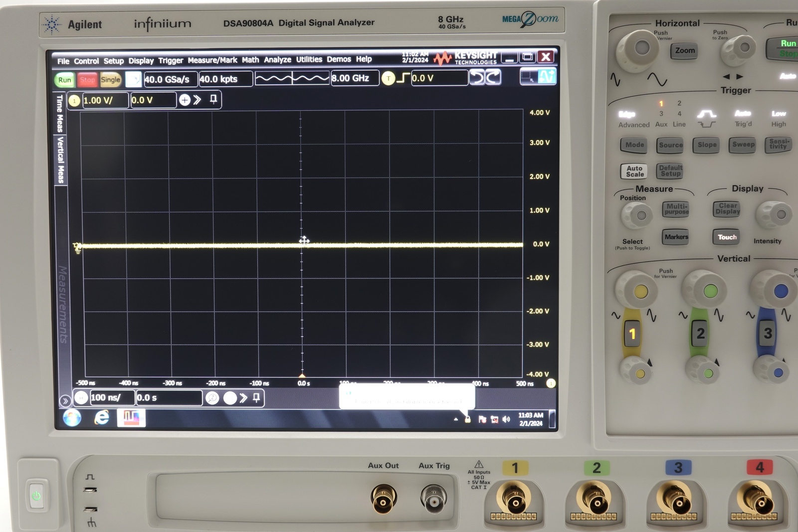Click the 1.00 V/ vertical scale field
Image resolution: width=798 pixels, height=532 pixels.
[x=105, y=100]
